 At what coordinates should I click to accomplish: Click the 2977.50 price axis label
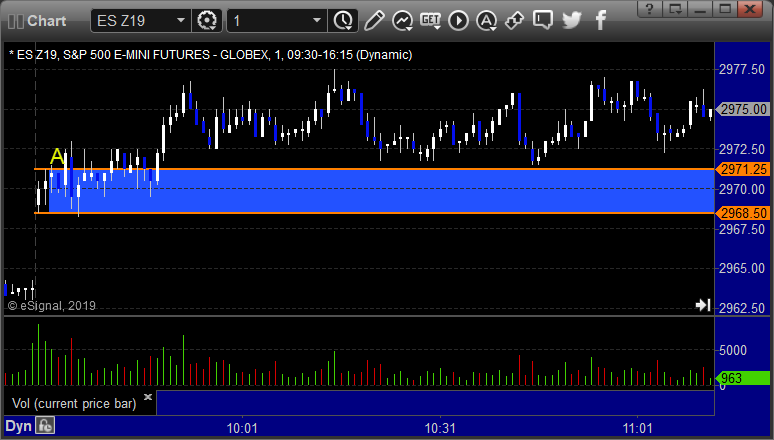click(x=742, y=69)
